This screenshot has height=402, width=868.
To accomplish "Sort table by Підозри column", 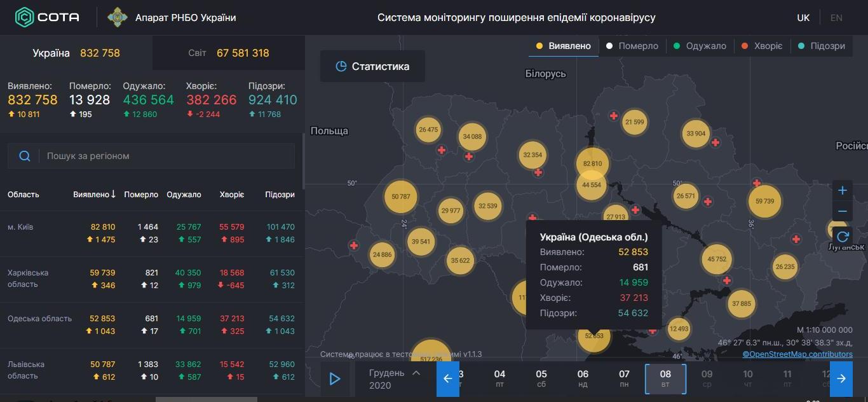I will (x=280, y=195).
